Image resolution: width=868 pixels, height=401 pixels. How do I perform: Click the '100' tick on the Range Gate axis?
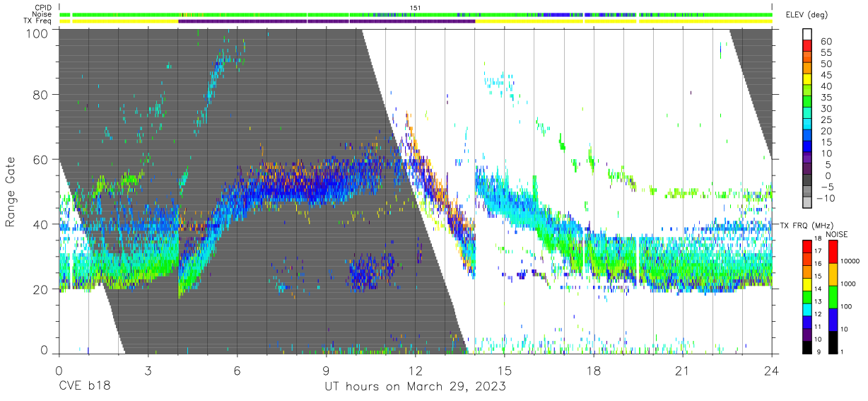coord(38,33)
